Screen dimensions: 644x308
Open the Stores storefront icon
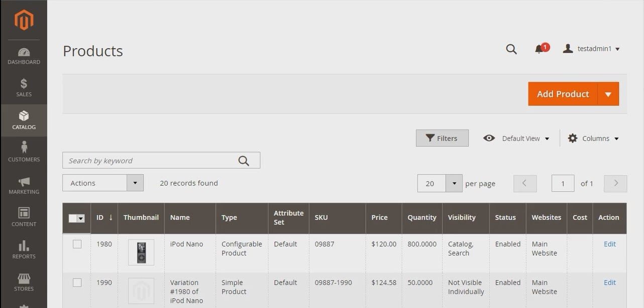(24, 278)
